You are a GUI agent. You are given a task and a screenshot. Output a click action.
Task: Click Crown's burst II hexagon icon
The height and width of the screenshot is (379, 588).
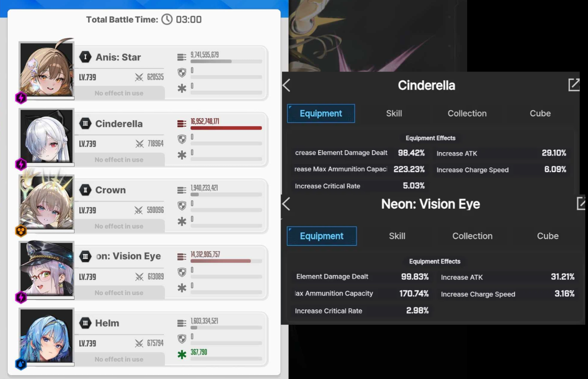(x=85, y=190)
